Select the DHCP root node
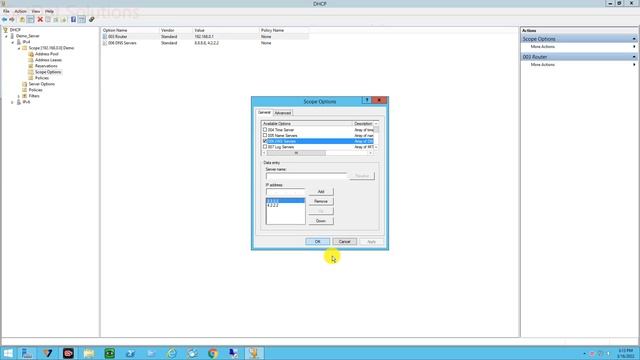This screenshot has width=640, height=360. (x=15, y=30)
